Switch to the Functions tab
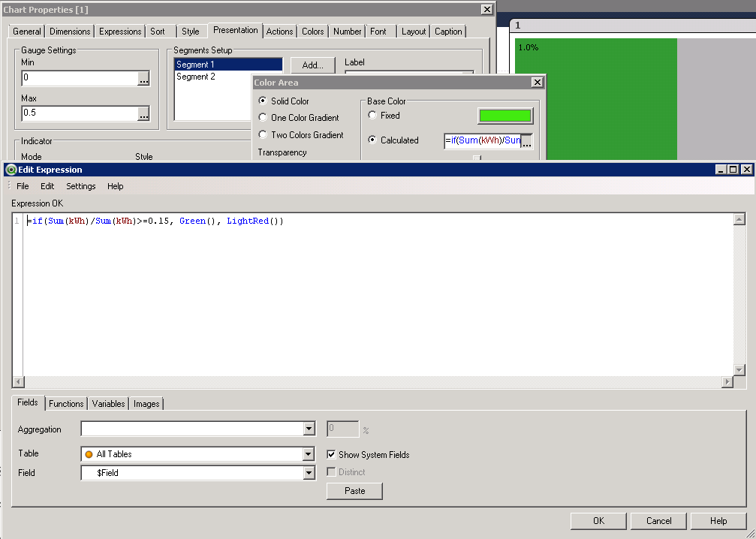Image resolution: width=756 pixels, height=539 pixels. [x=66, y=404]
